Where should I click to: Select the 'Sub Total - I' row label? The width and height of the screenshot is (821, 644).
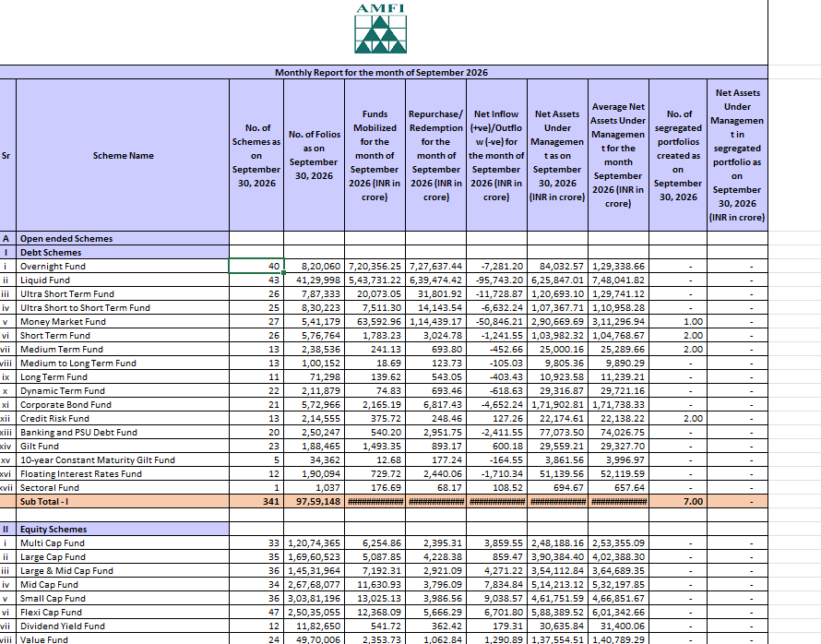click(x=123, y=502)
